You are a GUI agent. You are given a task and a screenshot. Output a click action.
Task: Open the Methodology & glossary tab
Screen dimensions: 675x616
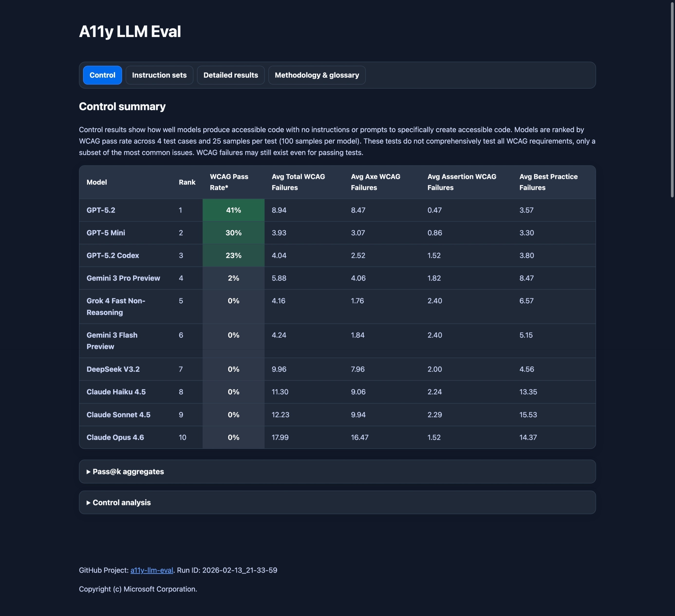317,75
